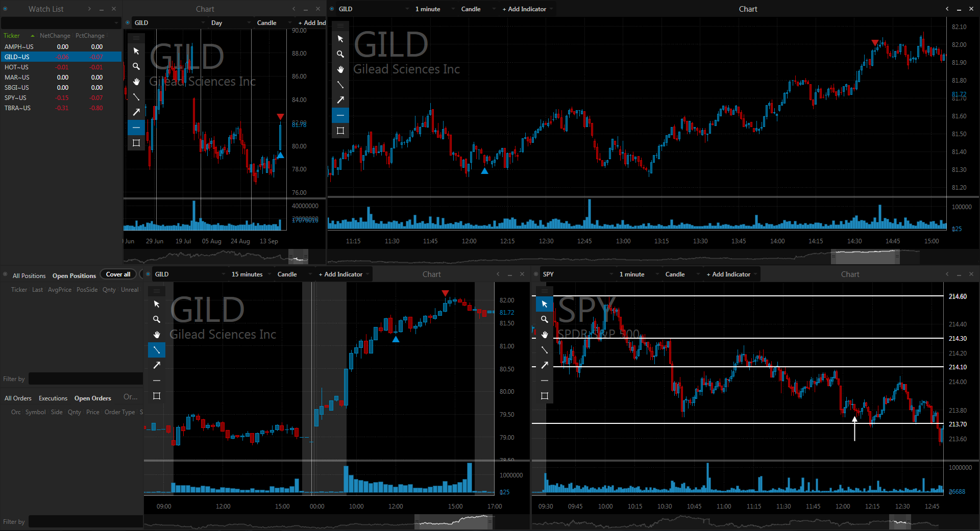Select the arrow tool in the SPY chart
The width and height of the screenshot is (980, 531).
pyautogui.click(x=545, y=365)
